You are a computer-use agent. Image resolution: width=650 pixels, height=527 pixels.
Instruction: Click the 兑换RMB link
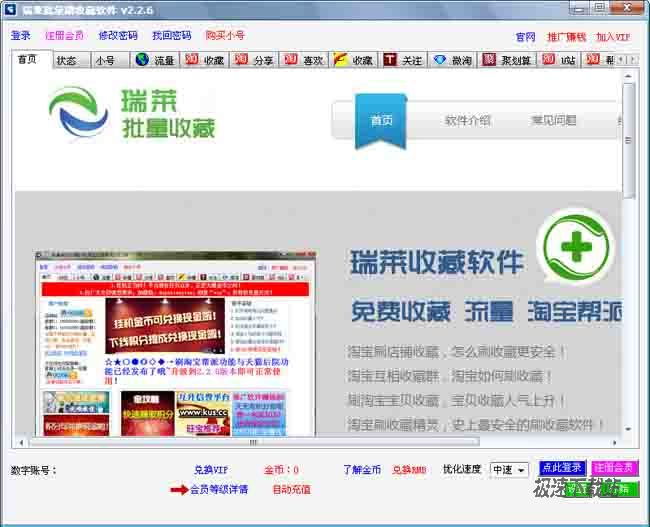point(409,470)
